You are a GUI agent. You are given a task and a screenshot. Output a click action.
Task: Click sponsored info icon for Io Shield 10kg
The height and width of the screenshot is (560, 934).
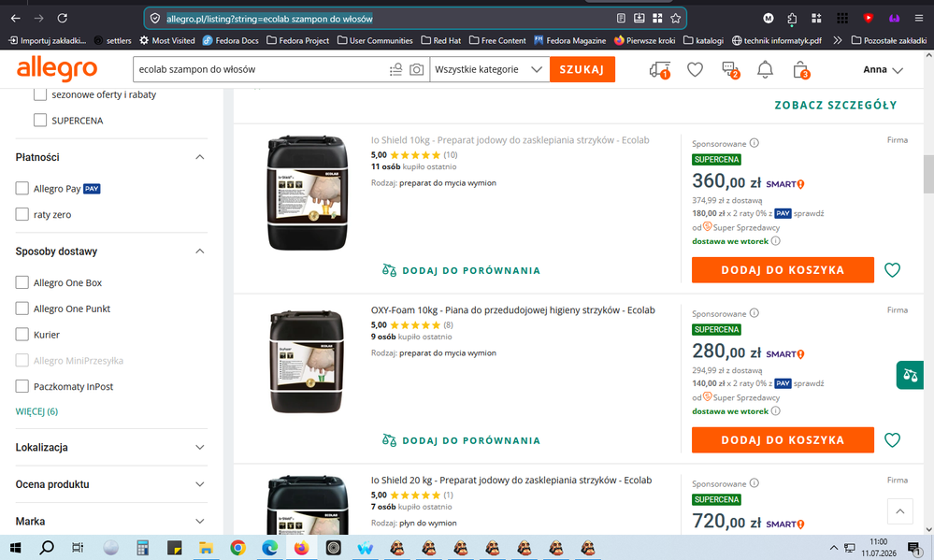(x=754, y=143)
